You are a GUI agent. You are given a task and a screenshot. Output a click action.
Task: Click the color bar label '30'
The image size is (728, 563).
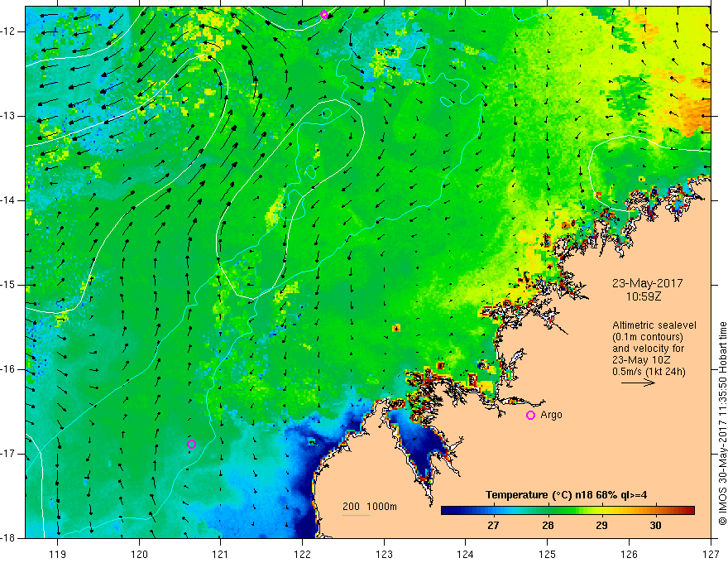coord(655,526)
